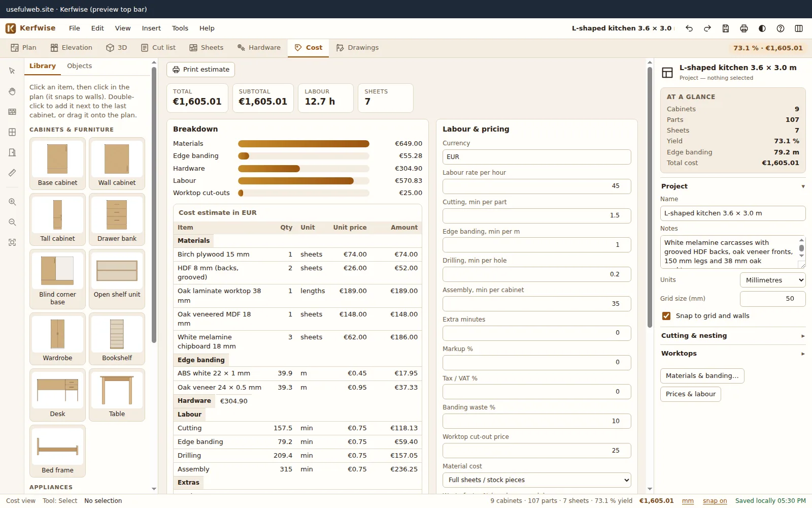Viewport: 812px width, 508px height.
Task: Click the zoom in magnifier
Action: coord(12,202)
